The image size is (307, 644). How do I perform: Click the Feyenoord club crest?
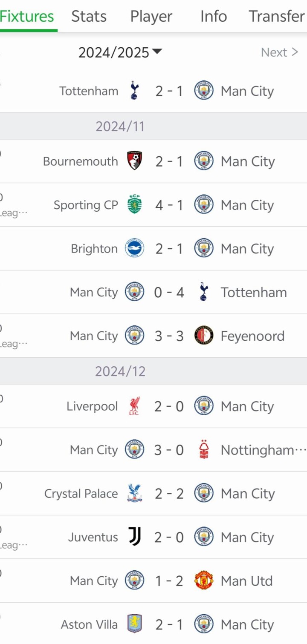coord(204,336)
